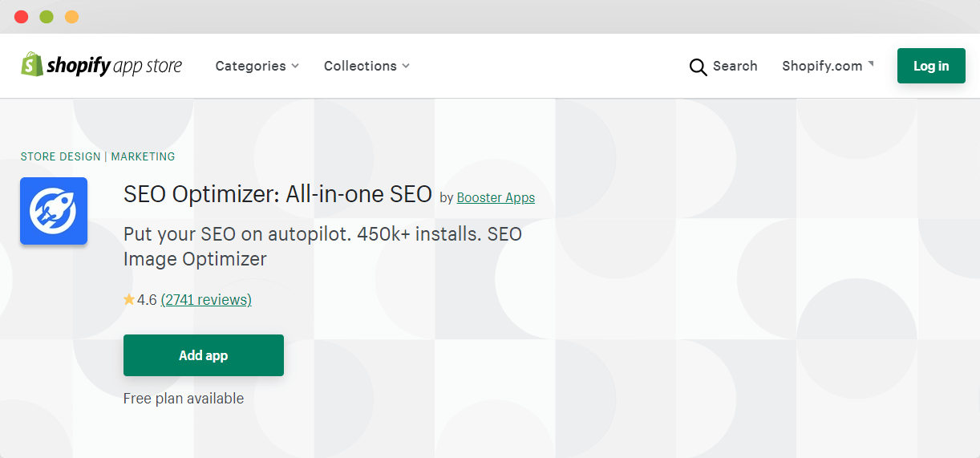
Task: Open the STORE DESIGN category link
Action: point(61,156)
